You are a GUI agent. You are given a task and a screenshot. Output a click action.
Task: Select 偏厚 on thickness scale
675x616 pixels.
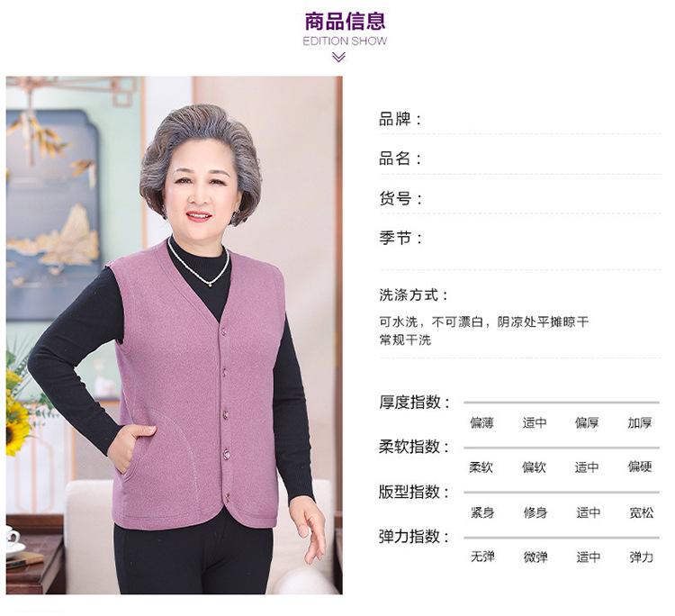[587, 422]
